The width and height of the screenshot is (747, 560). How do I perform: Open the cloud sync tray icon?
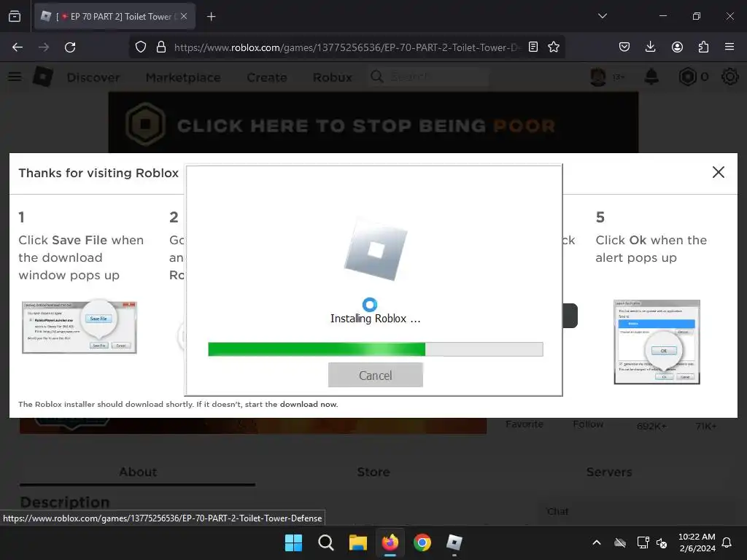click(620, 542)
